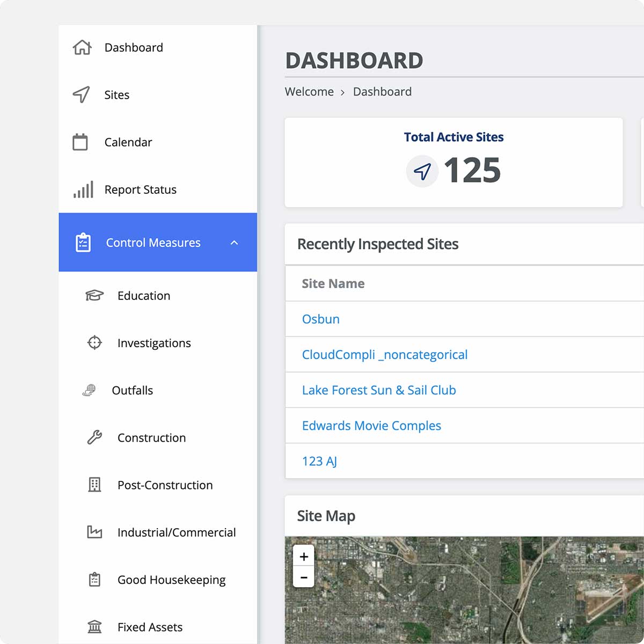Zoom out on the site map
This screenshot has height=644, width=644.
[304, 577]
